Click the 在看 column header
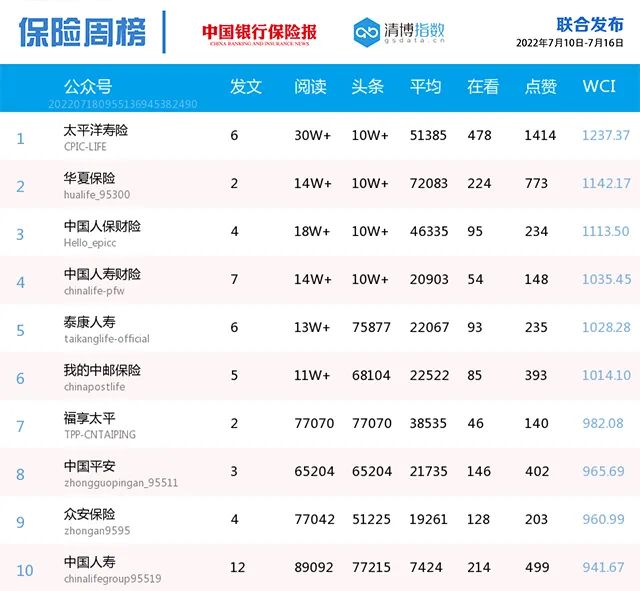This screenshot has height=591, width=640. pyautogui.click(x=483, y=87)
